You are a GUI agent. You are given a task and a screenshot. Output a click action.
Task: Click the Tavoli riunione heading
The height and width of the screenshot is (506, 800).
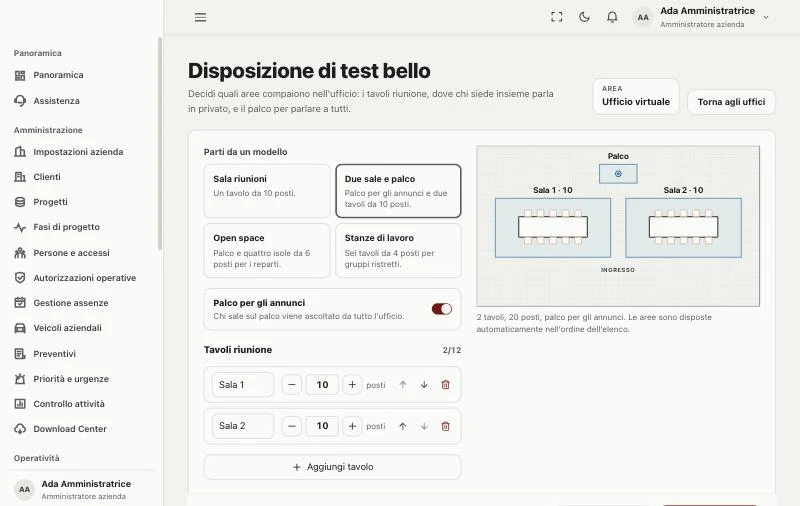point(238,350)
